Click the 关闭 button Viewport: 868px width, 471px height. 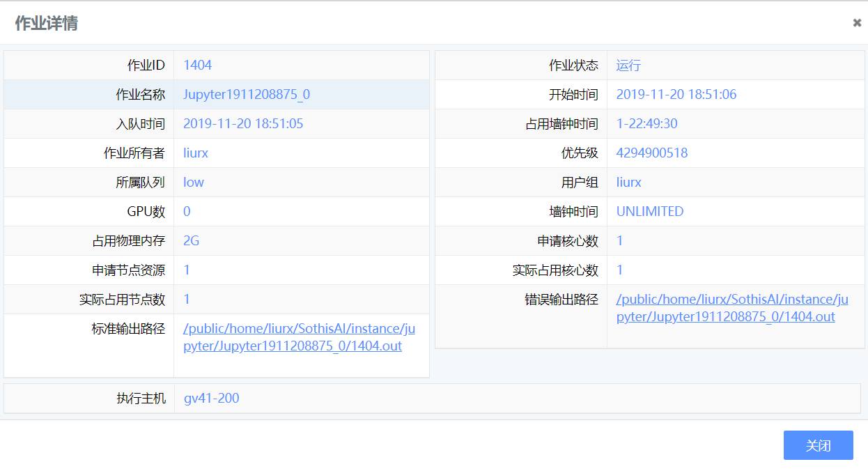click(818, 445)
